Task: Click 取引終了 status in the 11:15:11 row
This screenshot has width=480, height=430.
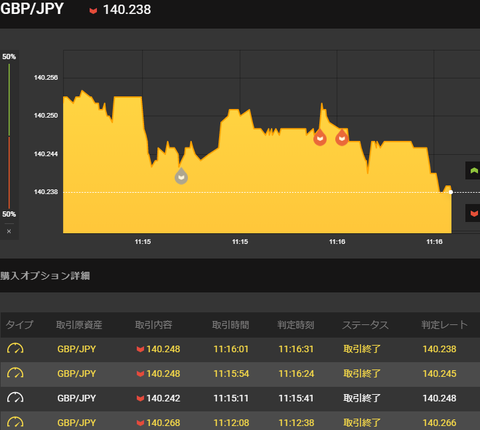Action: [x=362, y=398]
